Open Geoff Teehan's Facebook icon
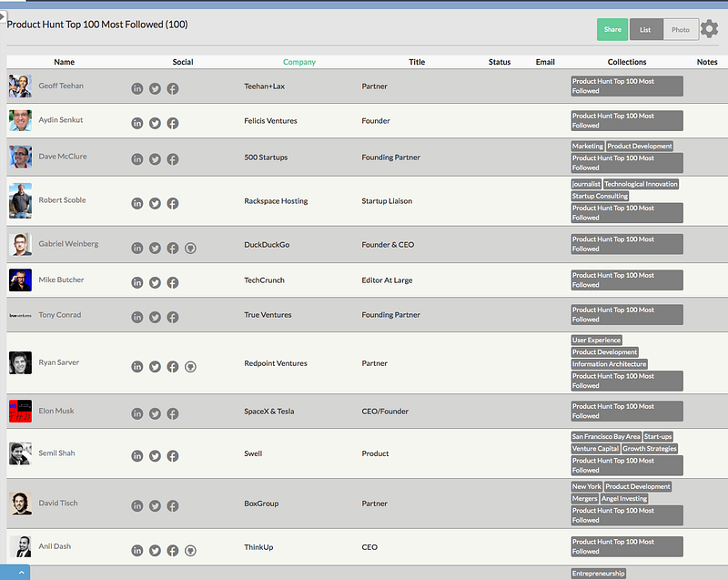Screen dimensions: 728x580 (x=173, y=88)
